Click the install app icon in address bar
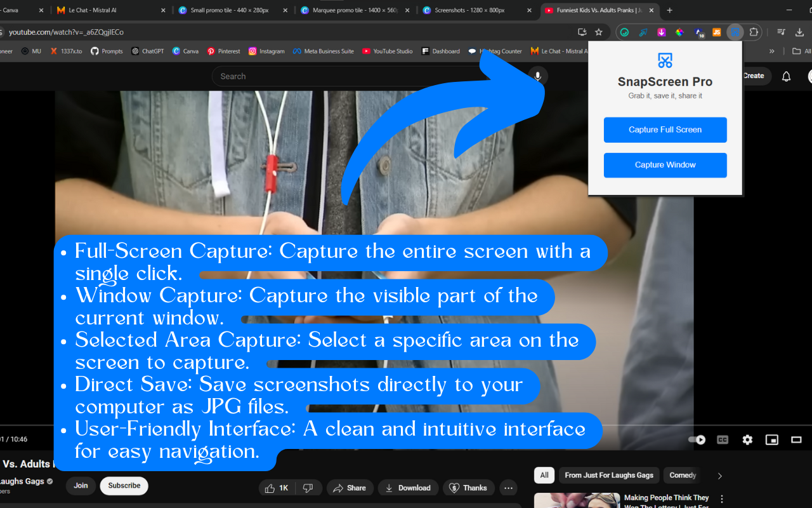 (x=582, y=32)
